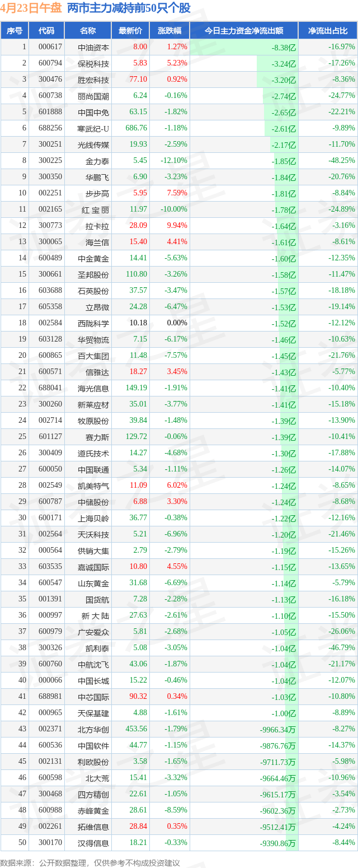Click stock name 拉卡拉
The width and height of the screenshot is (358, 868).
point(97,226)
